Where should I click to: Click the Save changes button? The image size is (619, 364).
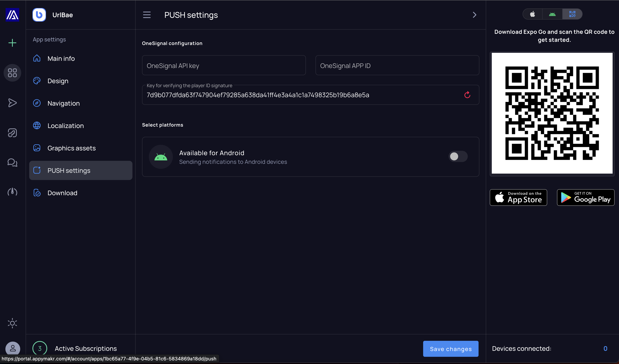click(451, 349)
